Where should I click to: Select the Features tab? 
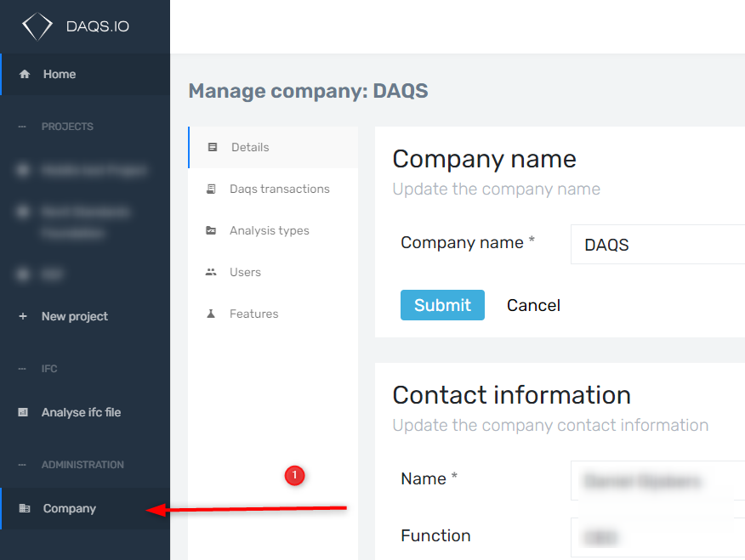click(x=253, y=314)
